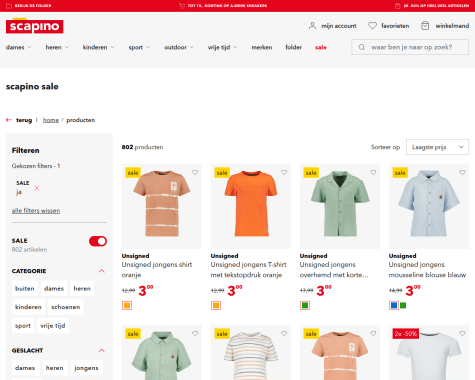Open the merken menu item
Image resolution: width=475 pixels, height=380 pixels.
tap(262, 47)
